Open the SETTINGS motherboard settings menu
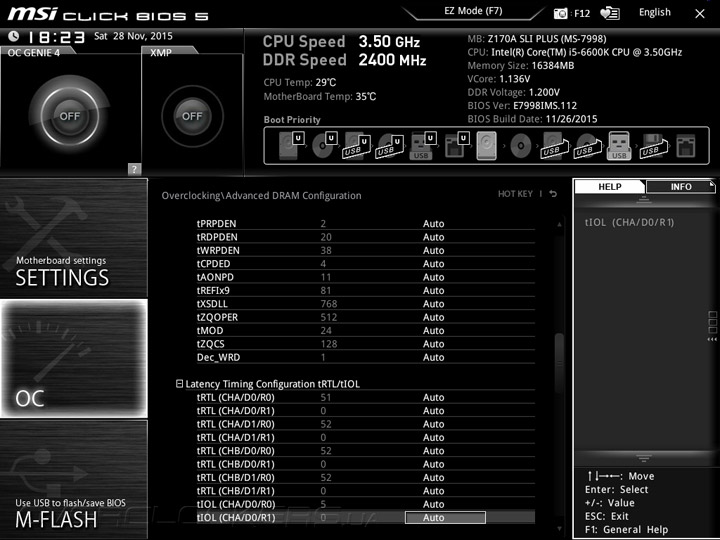 point(73,238)
